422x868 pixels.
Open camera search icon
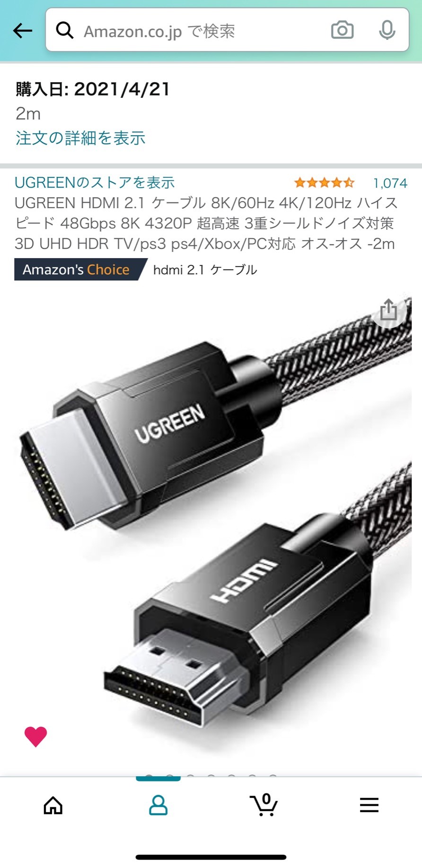[x=342, y=30]
